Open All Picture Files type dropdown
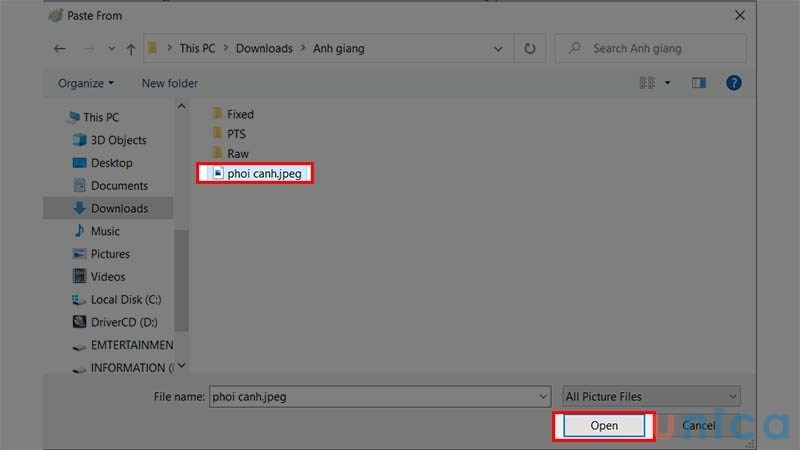This screenshot has height=450, width=800. point(652,396)
